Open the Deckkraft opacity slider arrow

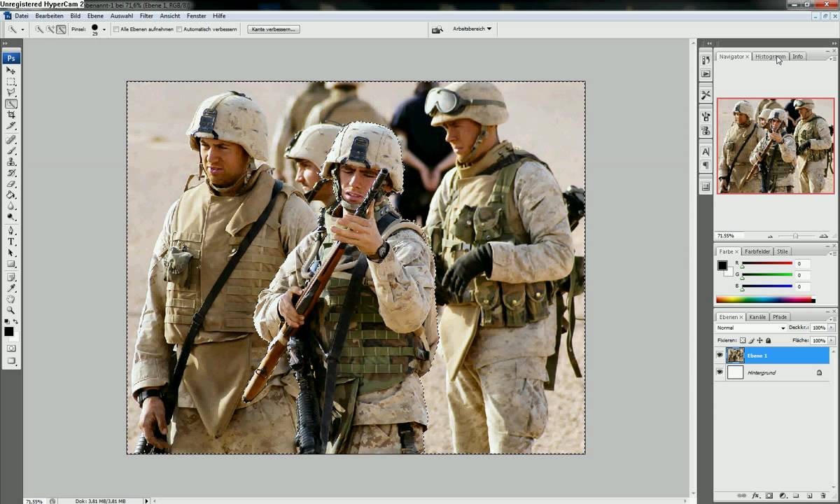click(832, 328)
